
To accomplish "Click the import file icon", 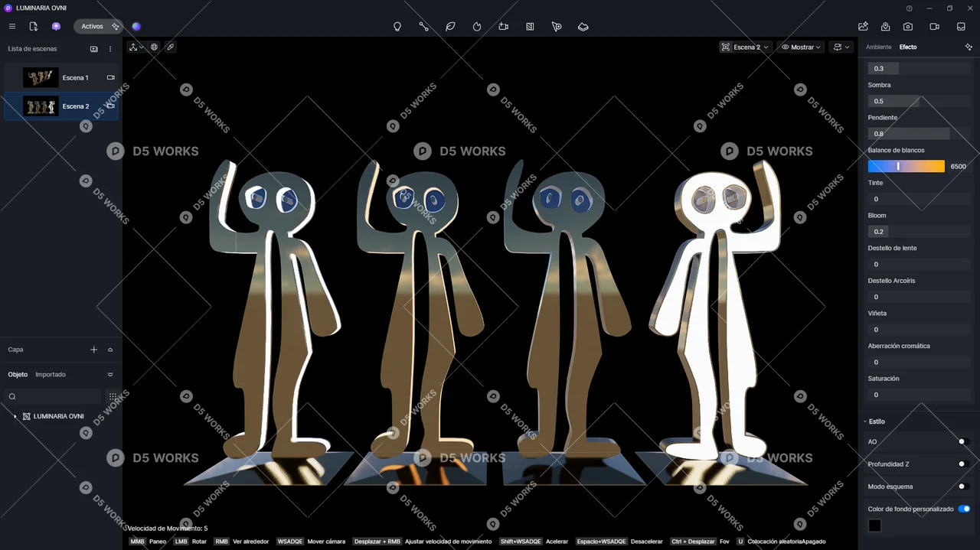I will (34, 26).
